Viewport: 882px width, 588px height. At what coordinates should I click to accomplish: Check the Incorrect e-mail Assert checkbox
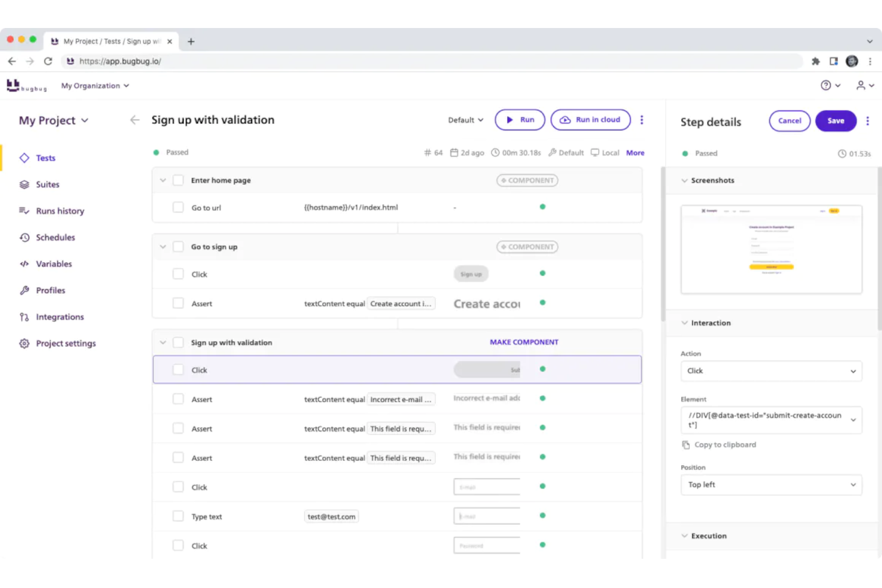pos(178,399)
